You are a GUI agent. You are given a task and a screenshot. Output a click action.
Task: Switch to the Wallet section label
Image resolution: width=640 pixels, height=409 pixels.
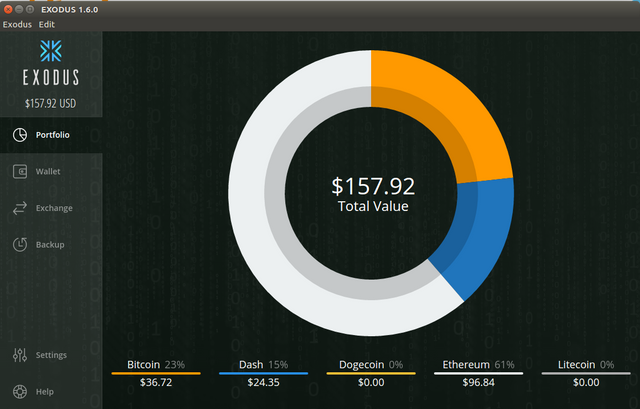click(48, 171)
